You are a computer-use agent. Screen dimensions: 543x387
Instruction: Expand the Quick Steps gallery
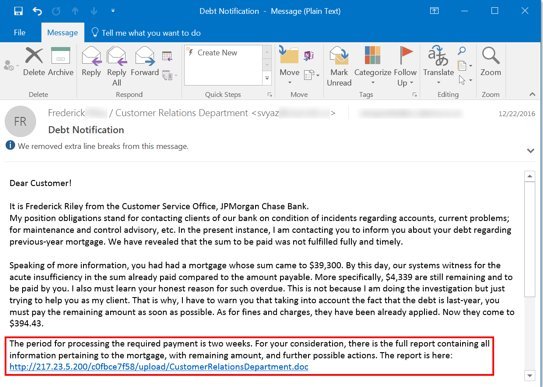point(267,78)
